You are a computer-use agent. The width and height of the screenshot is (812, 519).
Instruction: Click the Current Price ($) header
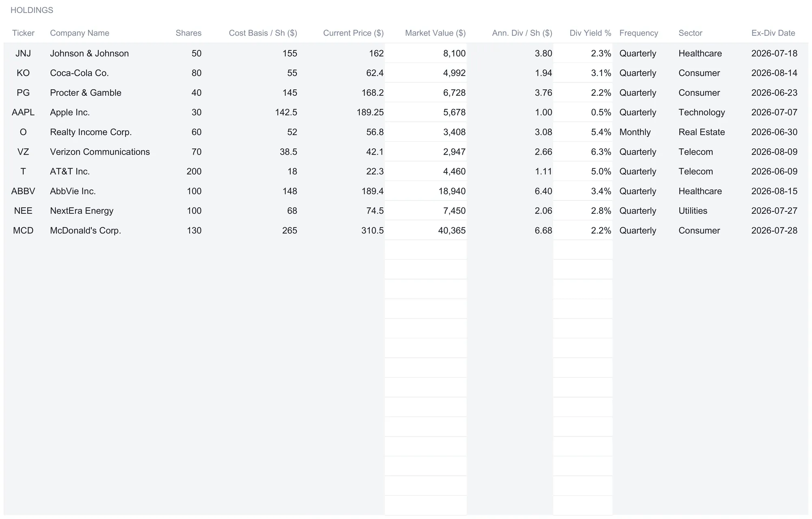pyautogui.click(x=353, y=33)
